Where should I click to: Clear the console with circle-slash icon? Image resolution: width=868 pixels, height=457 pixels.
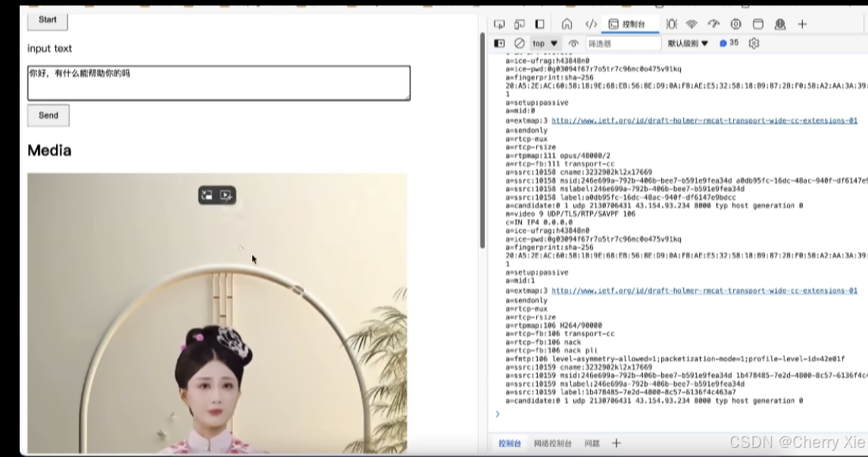tap(520, 43)
